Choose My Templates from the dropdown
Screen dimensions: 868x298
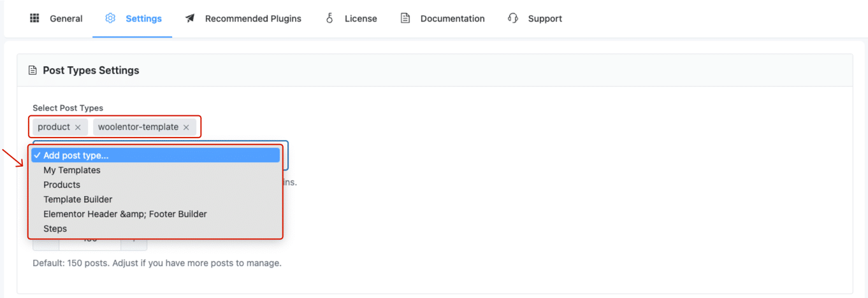click(72, 170)
